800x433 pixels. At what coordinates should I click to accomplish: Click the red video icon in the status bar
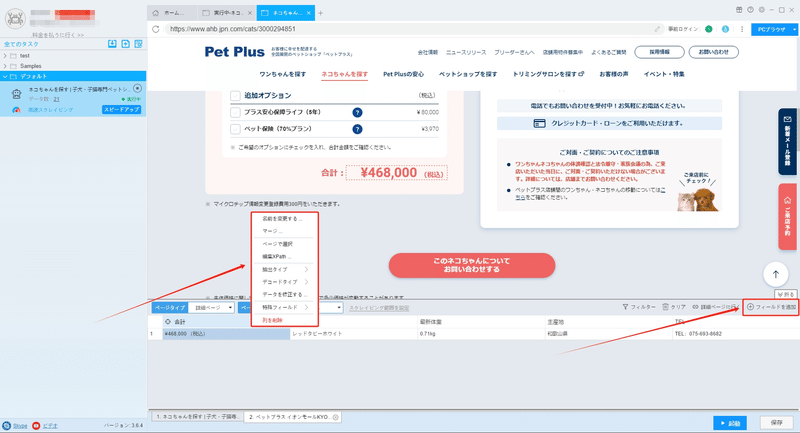pyautogui.click(x=36, y=425)
